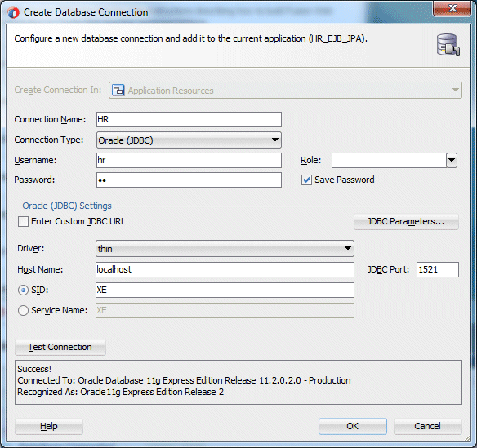
Task: Click the database connection icon in the header
Action: pyautogui.click(x=448, y=45)
